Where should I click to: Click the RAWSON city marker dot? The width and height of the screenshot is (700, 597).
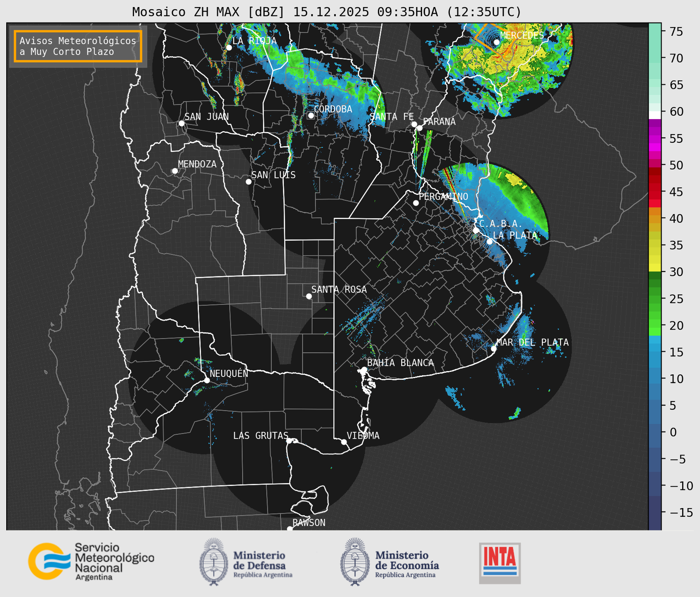click(x=290, y=528)
